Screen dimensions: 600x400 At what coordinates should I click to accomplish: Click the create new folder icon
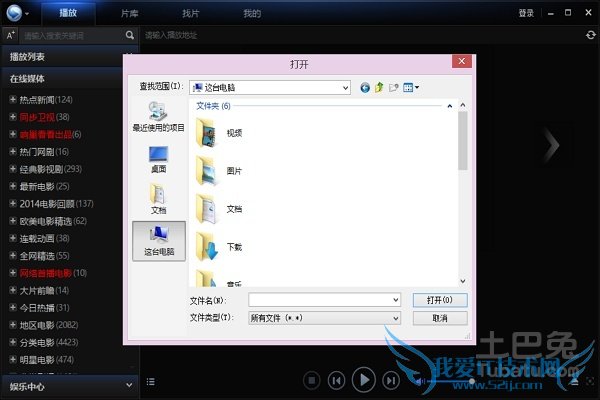coord(394,88)
